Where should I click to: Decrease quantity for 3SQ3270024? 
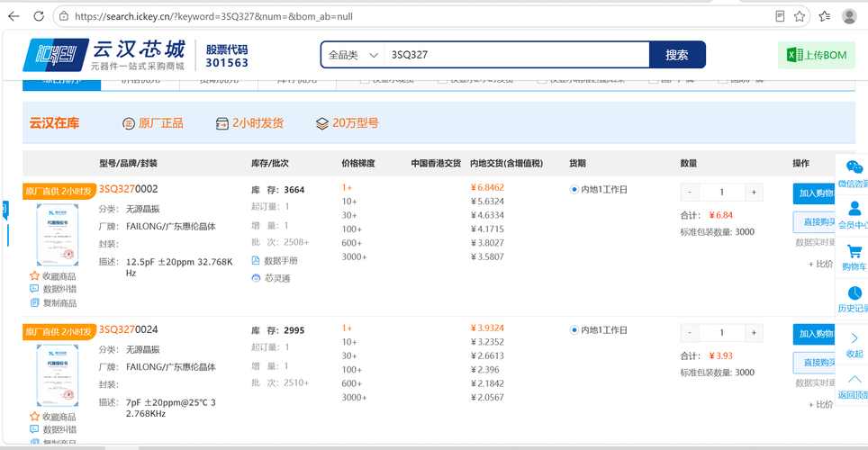pos(690,333)
